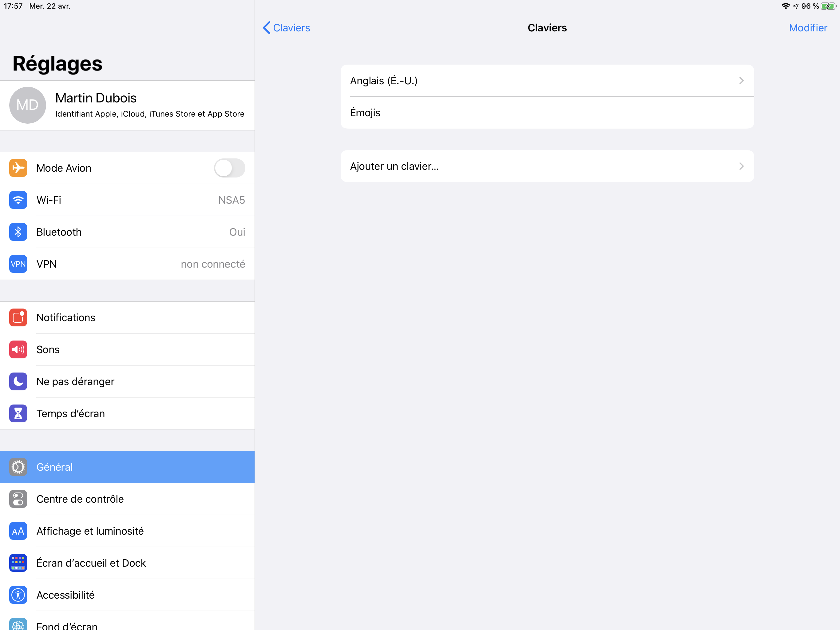Viewport: 840px width, 630px height.
Task: Open the VPN icon row
Action: 18,264
